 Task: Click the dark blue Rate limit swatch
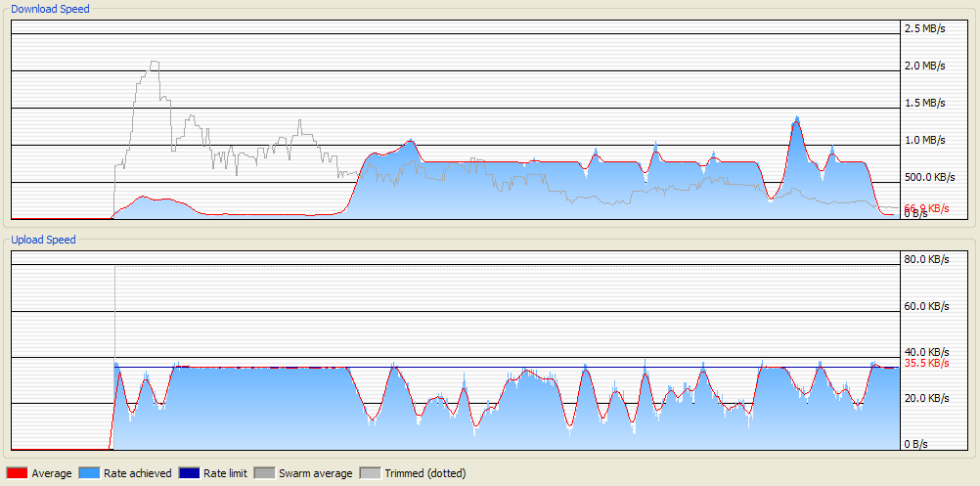[189, 473]
